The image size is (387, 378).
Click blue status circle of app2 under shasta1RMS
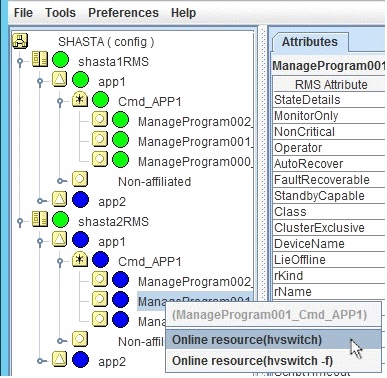(x=80, y=201)
